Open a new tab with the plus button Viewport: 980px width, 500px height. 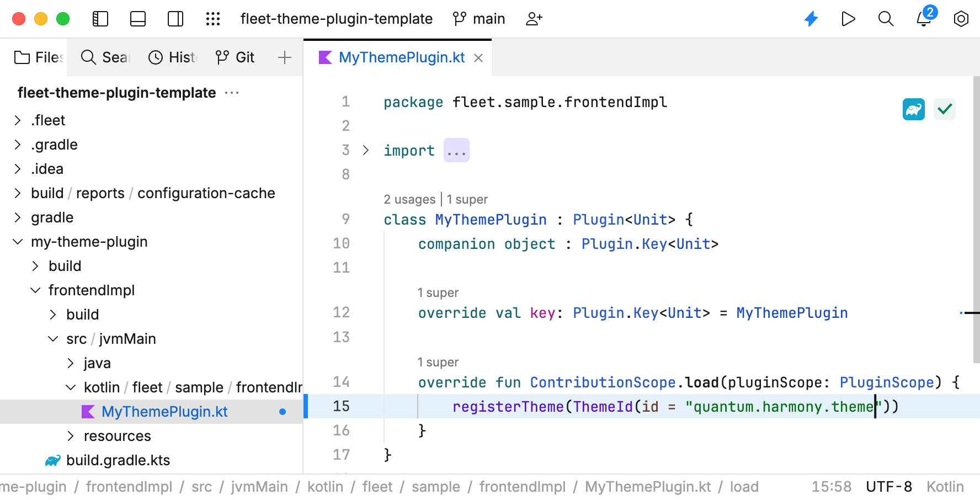[x=285, y=57]
